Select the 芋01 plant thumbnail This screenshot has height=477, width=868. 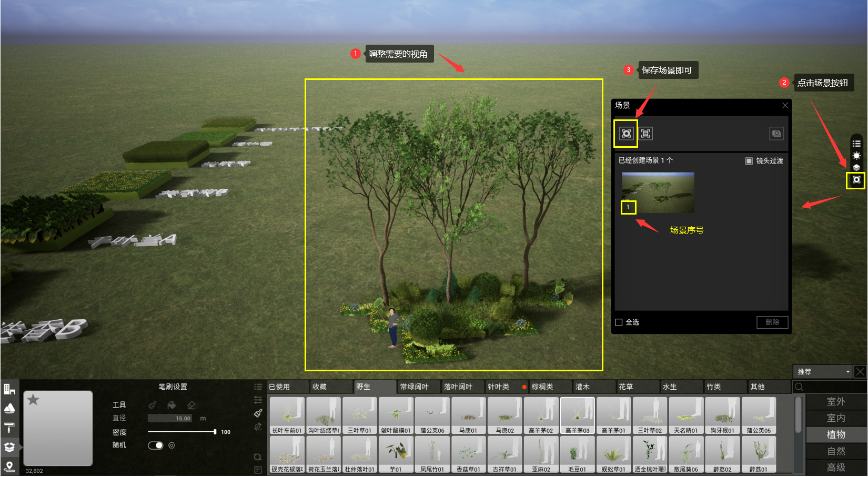point(396,455)
